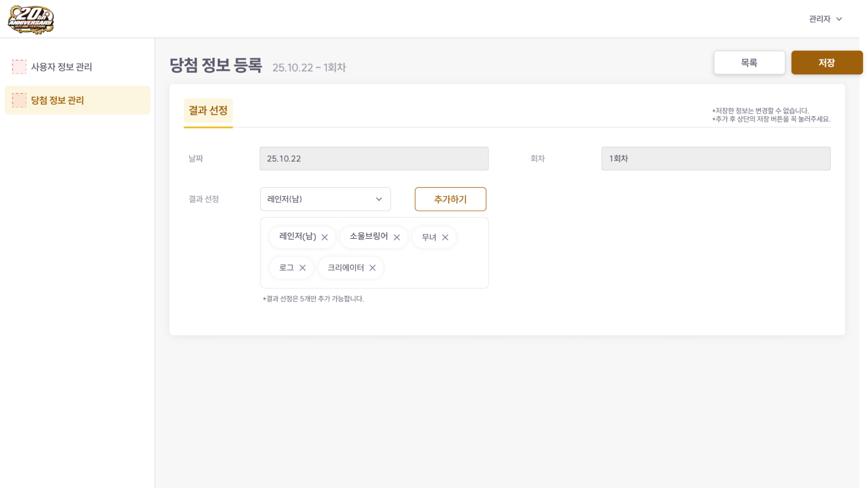
Task: Click the 레인저(남) tag label
Action: (297, 237)
